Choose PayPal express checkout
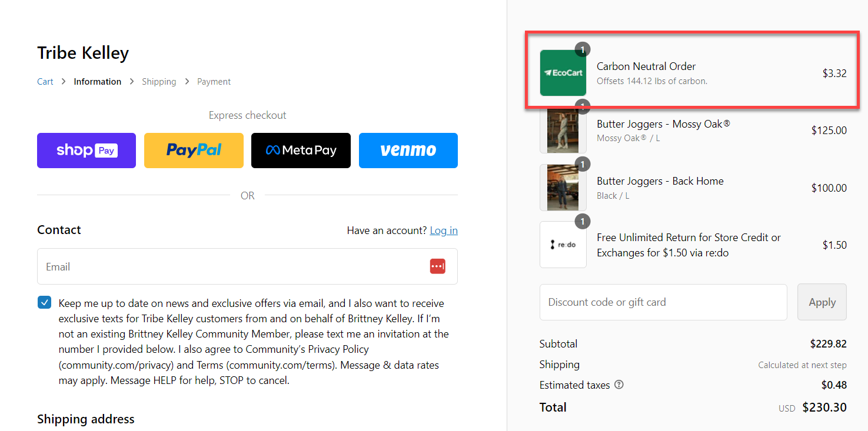Image resolution: width=868 pixels, height=431 pixels. coord(194,151)
